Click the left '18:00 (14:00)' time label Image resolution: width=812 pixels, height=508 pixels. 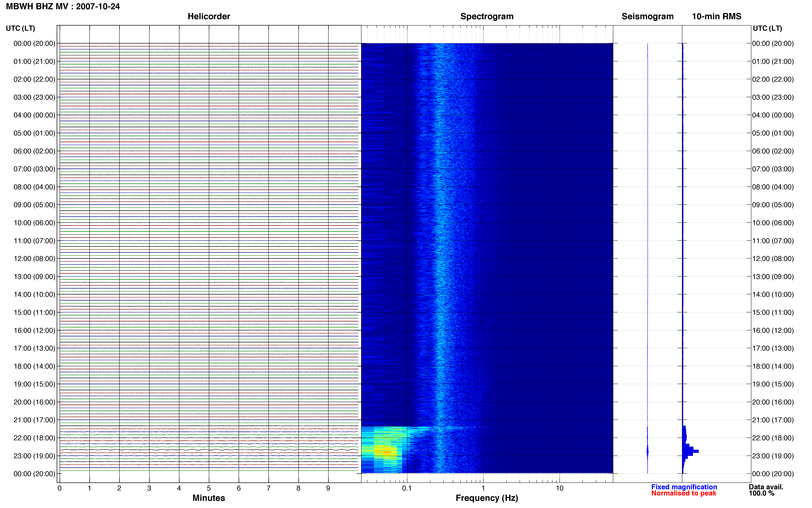pyautogui.click(x=34, y=366)
